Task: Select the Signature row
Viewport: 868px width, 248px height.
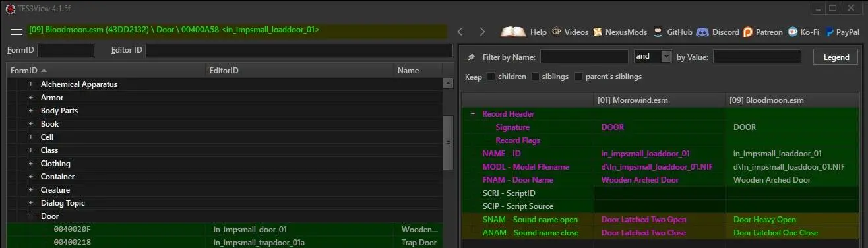Action: (x=661, y=127)
